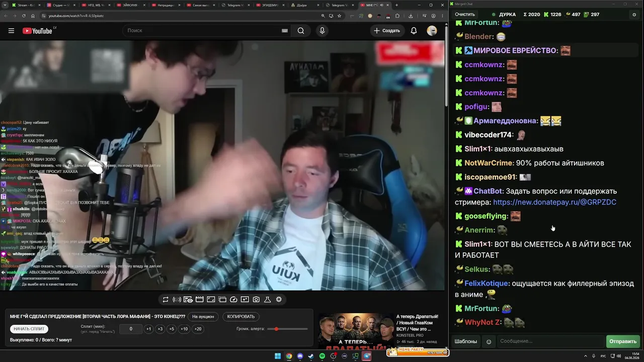This screenshot has height=362, width=644.
Task: Open the tab search dropdown arrow
Action: [x=5, y=5]
